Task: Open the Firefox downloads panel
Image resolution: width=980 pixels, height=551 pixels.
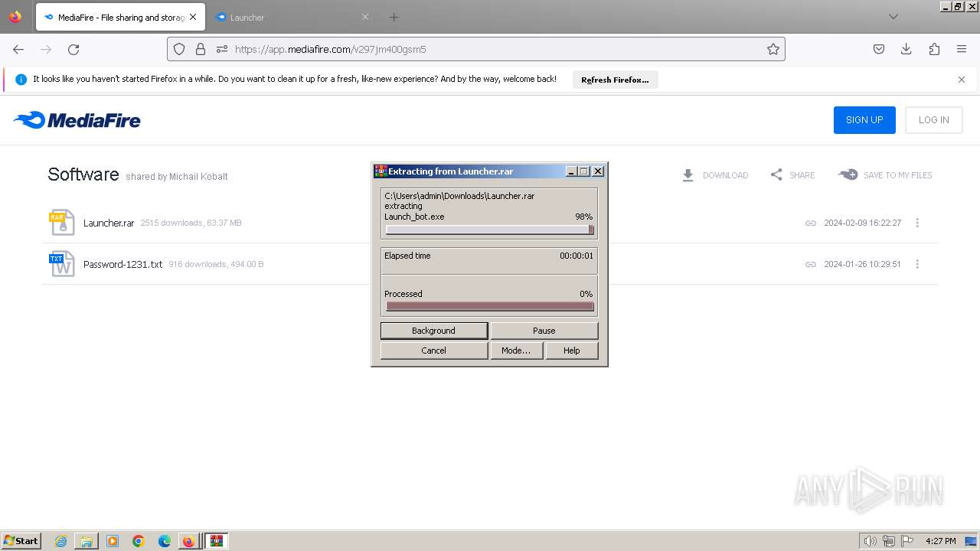Action: coord(906,49)
